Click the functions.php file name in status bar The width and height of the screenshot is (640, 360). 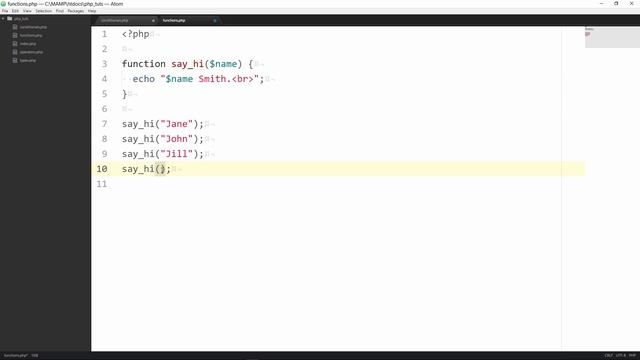click(16, 356)
